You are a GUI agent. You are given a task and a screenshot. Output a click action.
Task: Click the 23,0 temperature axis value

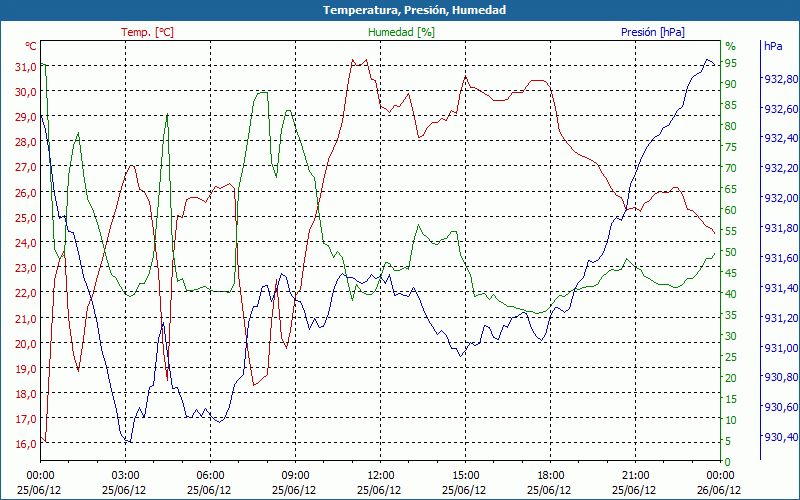(26, 268)
